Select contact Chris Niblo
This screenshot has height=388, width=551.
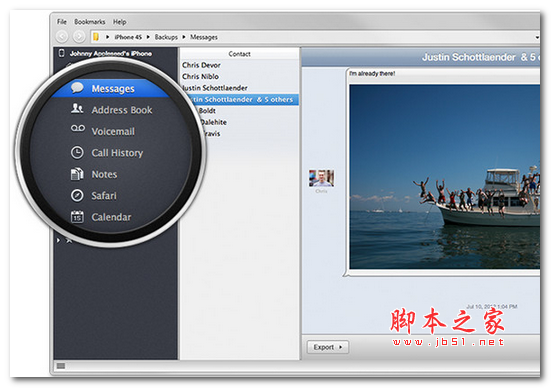point(200,76)
